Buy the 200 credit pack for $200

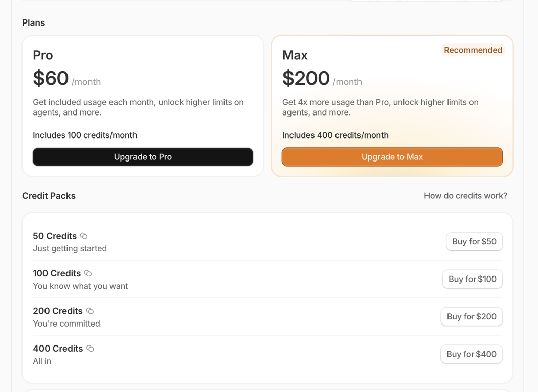click(x=472, y=316)
